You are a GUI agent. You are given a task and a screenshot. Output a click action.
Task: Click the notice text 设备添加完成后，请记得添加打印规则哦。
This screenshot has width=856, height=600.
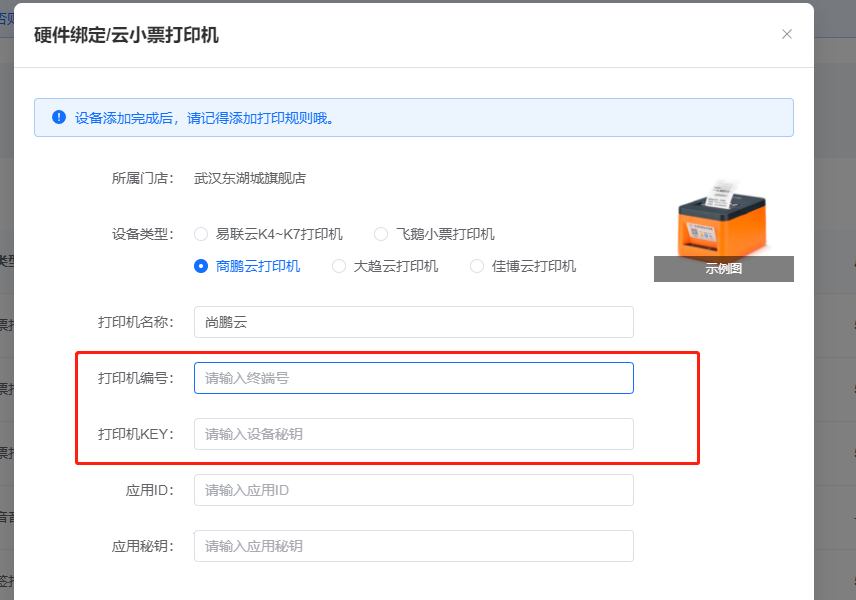coord(205,118)
